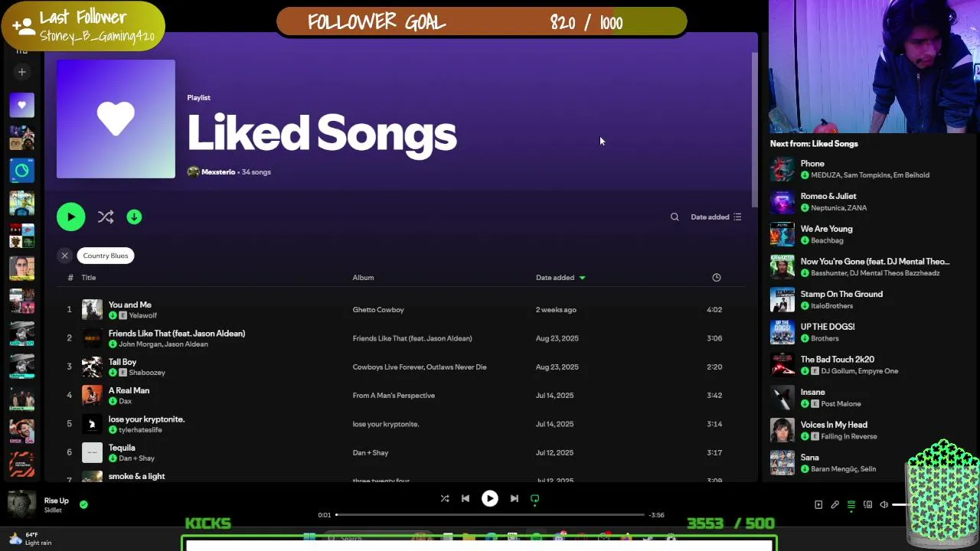The height and width of the screenshot is (551, 980).
Task: Open the Now Playing view icon
Action: pos(818,505)
